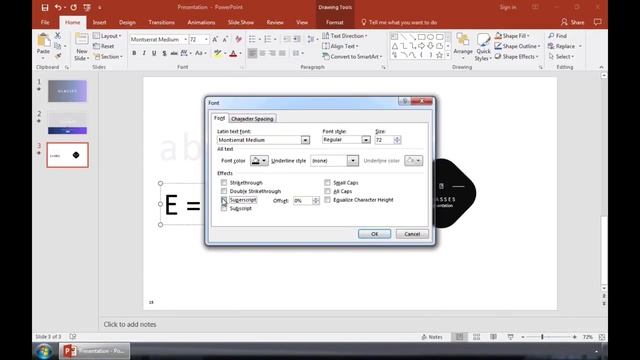
Task: Enable the All Caps checkbox
Action: coord(327,191)
